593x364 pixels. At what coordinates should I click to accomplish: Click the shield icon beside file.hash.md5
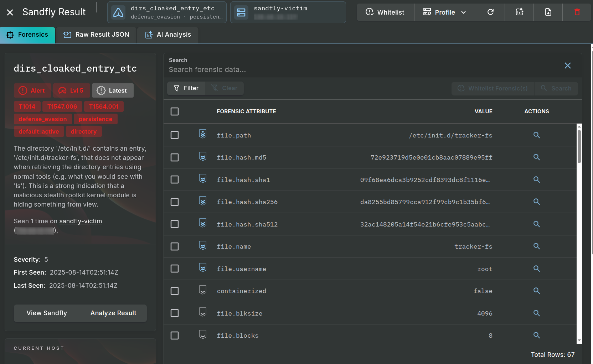coord(203,156)
